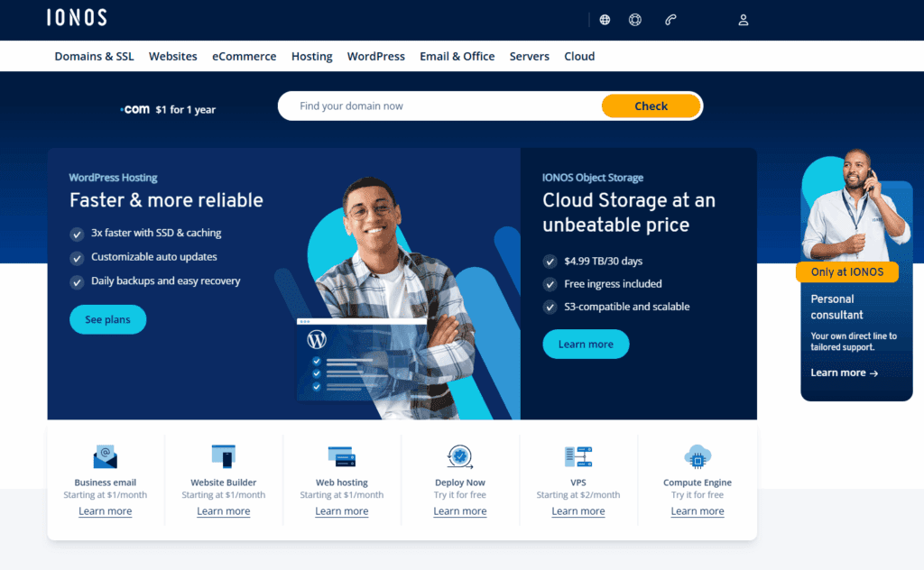
Task: Open the WordPress menu
Action: 376,57
